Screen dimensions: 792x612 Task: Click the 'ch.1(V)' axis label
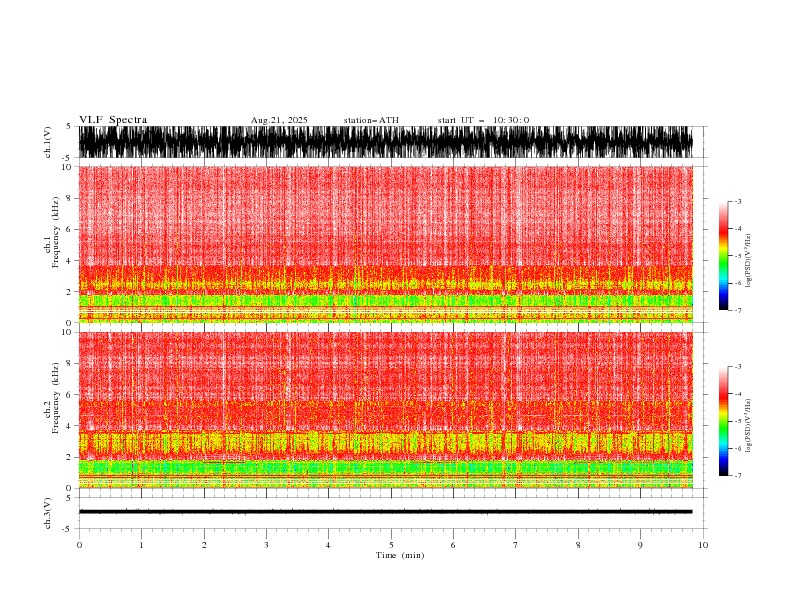coord(48,142)
